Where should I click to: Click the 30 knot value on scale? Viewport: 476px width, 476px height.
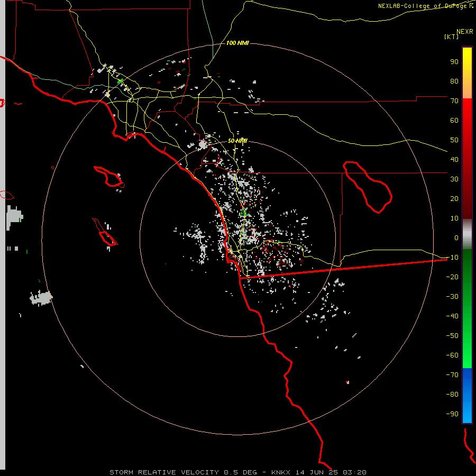[454, 179]
